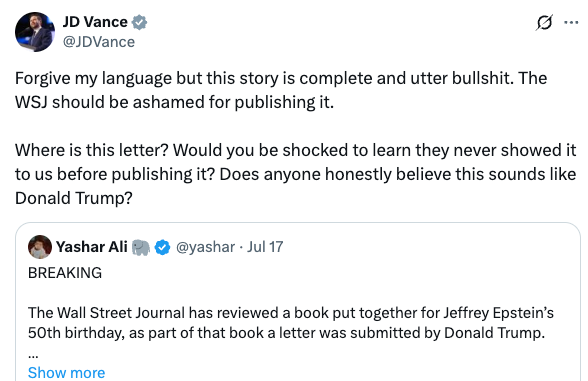Click the BREAKING line in quoted tweet
588x381 pixels.
[x=65, y=273]
